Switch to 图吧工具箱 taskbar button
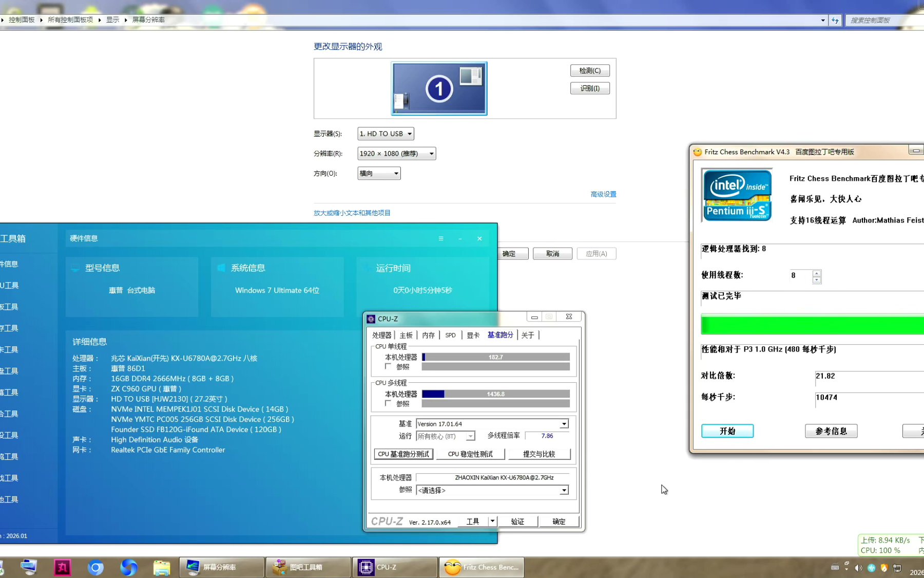 pos(309,567)
